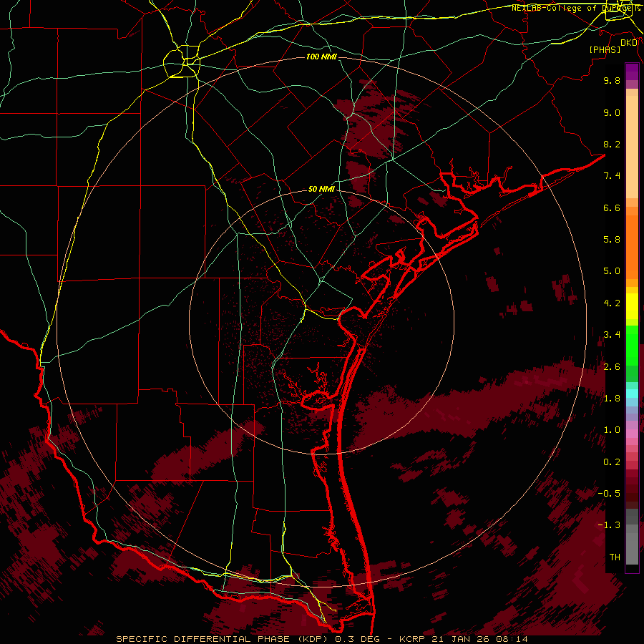Click the 1.8 scale value
Image resolution: width=644 pixels, height=644 pixels.
click(612, 399)
